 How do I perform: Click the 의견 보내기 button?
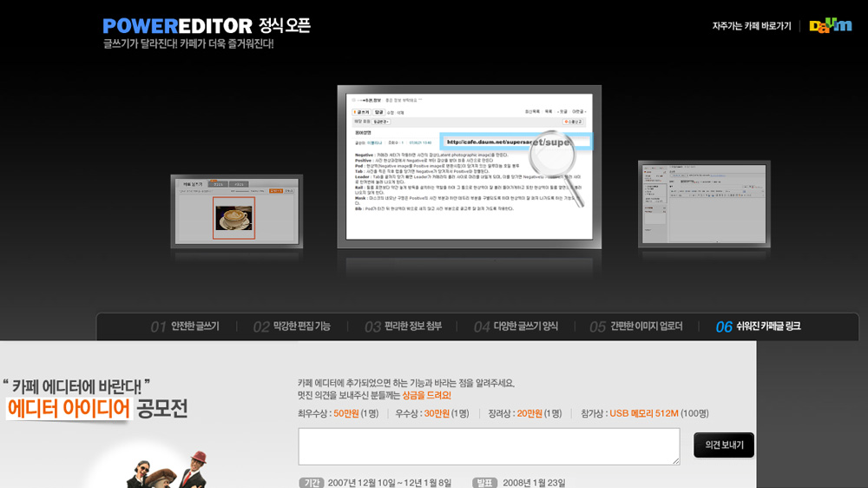tap(724, 445)
